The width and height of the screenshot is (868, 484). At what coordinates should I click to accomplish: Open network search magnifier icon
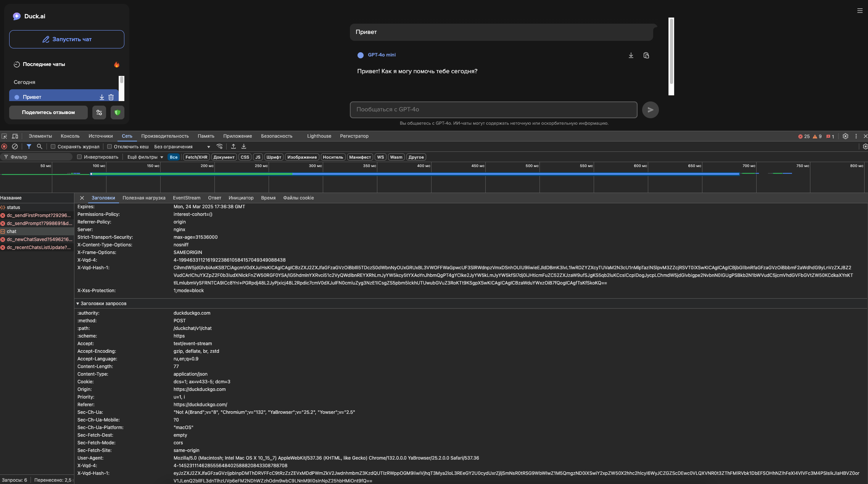[x=39, y=146]
